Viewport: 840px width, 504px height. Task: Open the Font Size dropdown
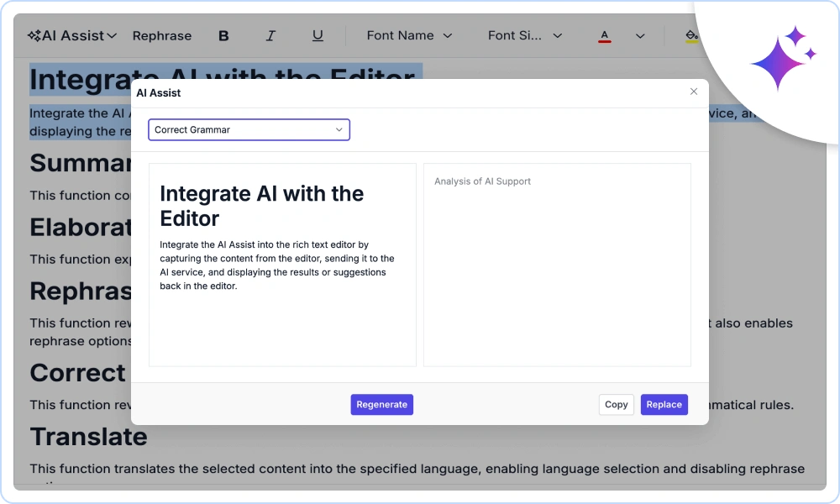pyautogui.click(x=524, y=35)
